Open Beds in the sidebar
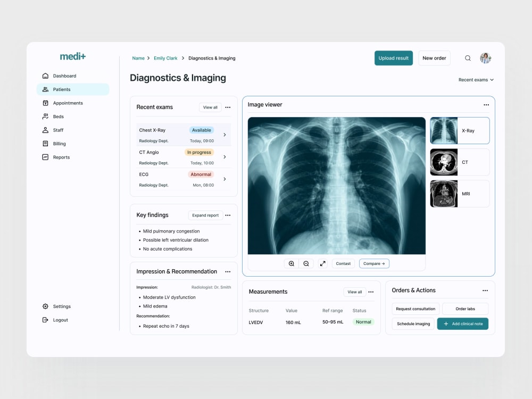This screenshot has width=532, height=399. [72, 117]
